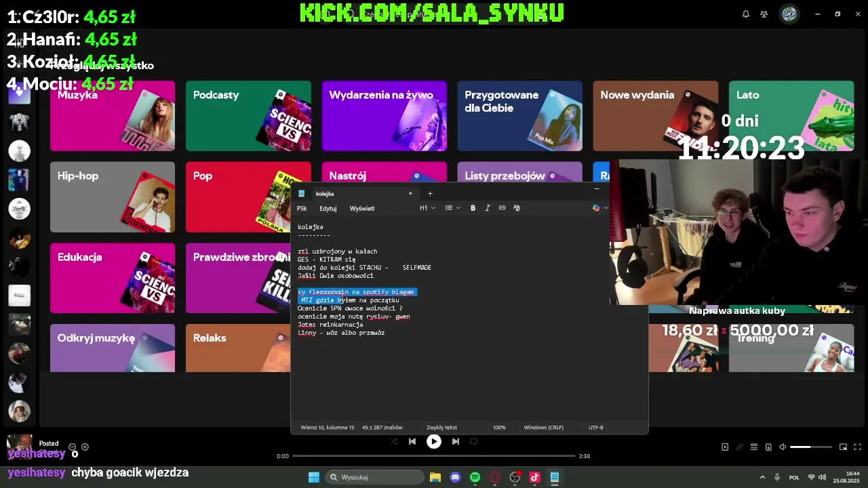Click the 100% zoom status in Notepad
Screen dimensions: 868x488
point(499,428)
